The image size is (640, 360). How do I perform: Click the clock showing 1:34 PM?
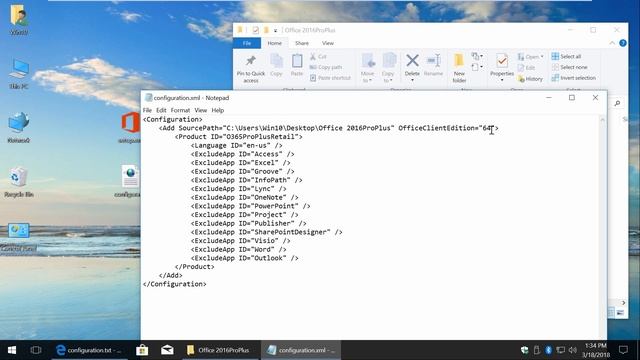[596, 350]
